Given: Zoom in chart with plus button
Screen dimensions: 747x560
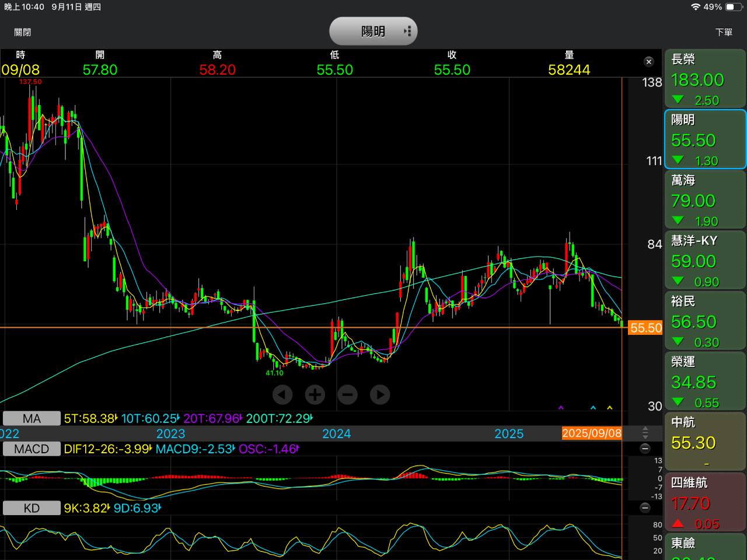Looking at the screenshot, I should (315, 395).
